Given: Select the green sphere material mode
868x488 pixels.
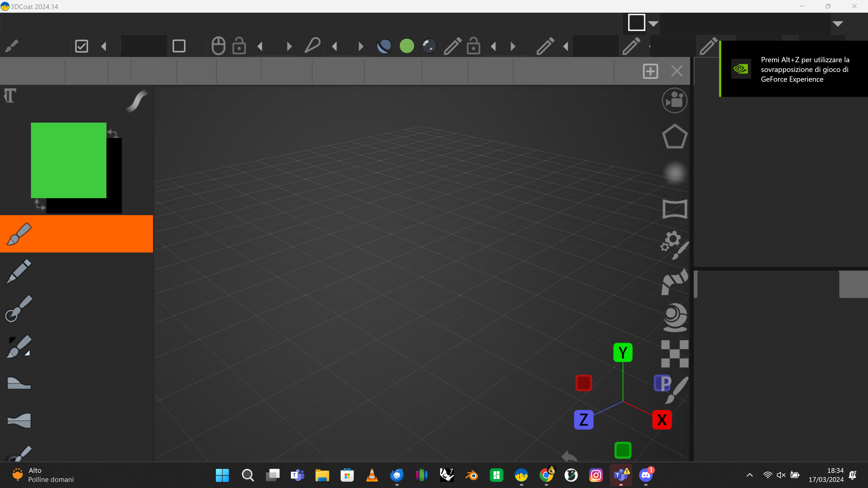Looking at the screenshot, I should tap(407, 46).
